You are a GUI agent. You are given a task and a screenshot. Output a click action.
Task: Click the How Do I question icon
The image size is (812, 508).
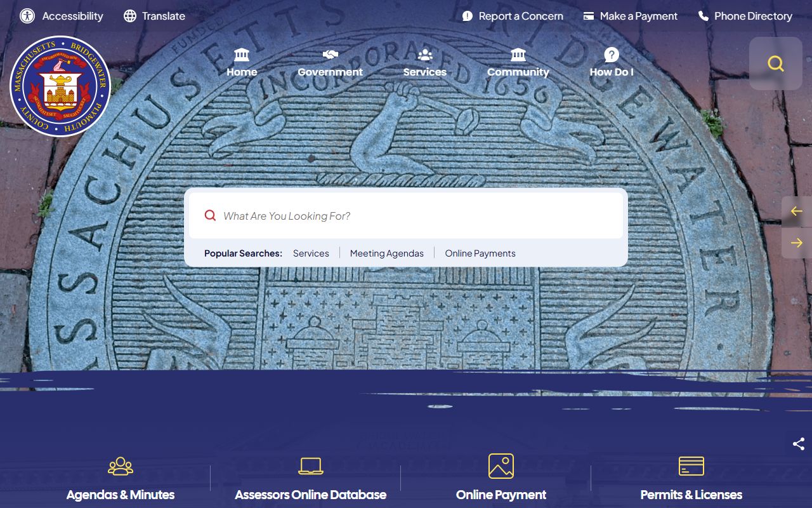point(612,55)
